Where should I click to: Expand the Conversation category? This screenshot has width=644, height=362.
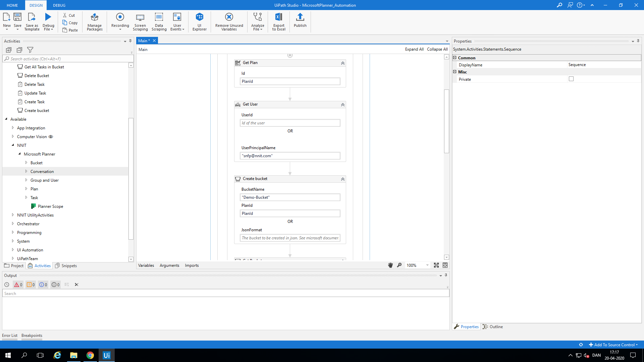point(26,171)
